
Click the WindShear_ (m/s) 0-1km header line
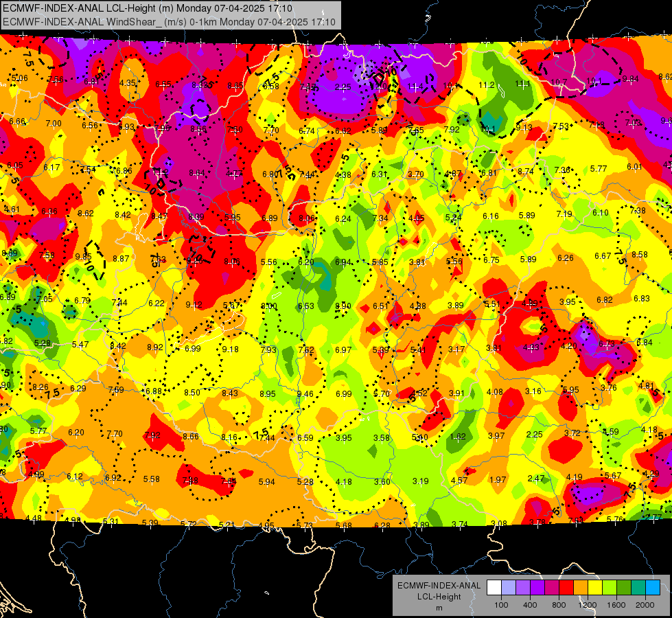[x=169, y=22]
